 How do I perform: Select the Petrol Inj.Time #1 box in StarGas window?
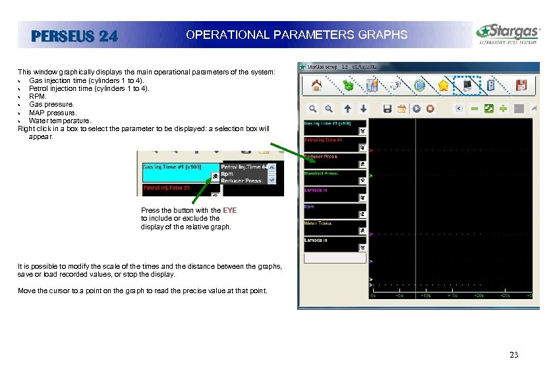tap(335, 144)
